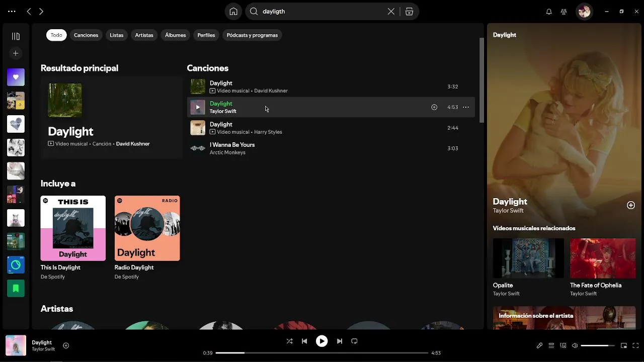Enter full screen mode icon
The width and height of the screenshot is (644, 362).
pyautogui.click(x=636, y=345)
